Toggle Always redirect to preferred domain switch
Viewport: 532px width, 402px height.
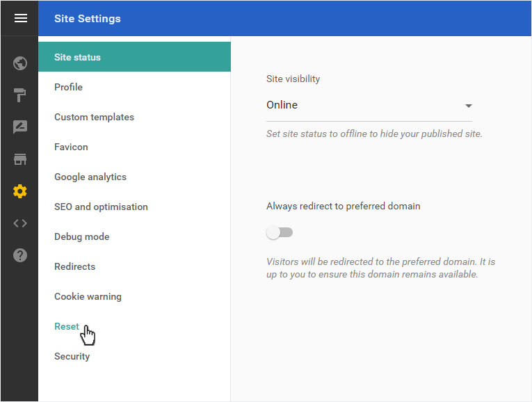click(280, 233)
